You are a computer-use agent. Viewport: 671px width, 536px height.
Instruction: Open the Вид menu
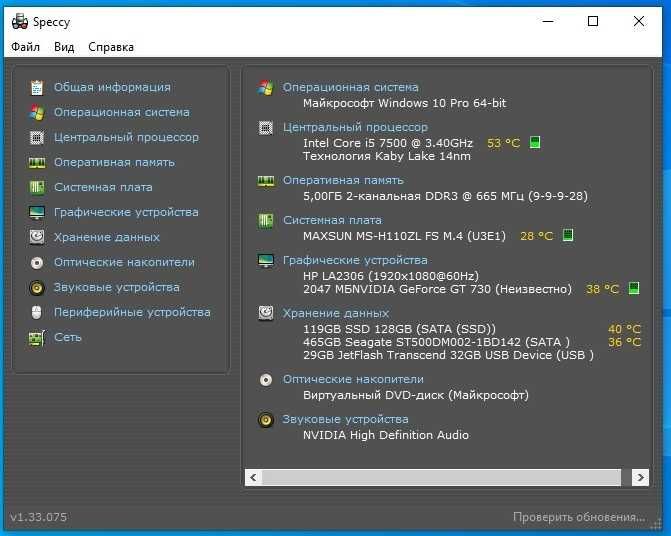click(x=64, y=47)
